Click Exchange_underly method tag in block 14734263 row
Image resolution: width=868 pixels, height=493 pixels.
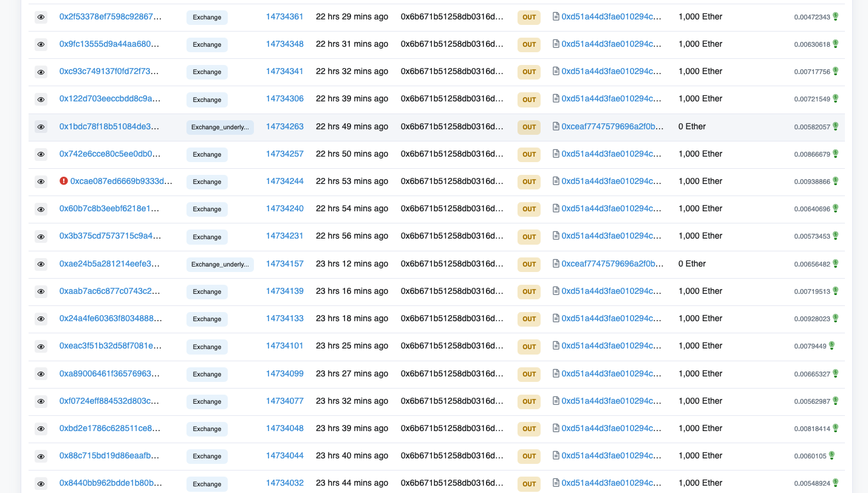[219, 127]
